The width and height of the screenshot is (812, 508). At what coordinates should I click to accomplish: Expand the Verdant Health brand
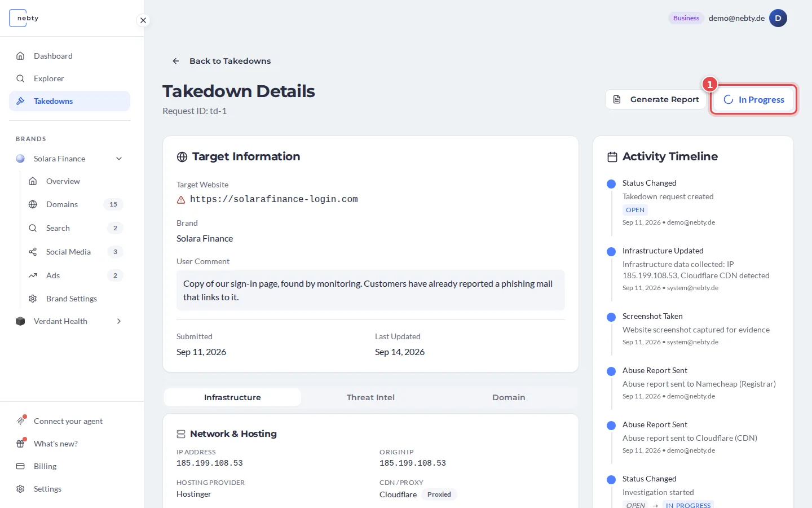point(119,321)
